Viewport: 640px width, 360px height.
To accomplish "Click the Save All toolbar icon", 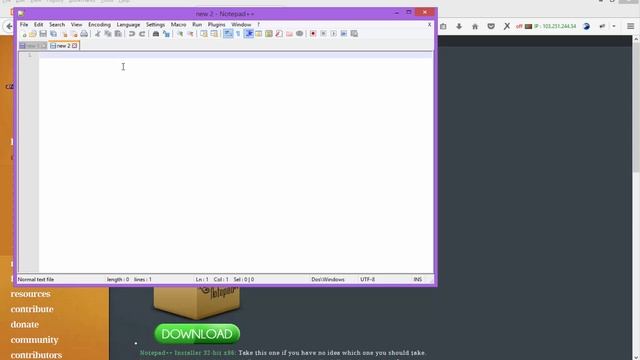I will tap(53, 34).
